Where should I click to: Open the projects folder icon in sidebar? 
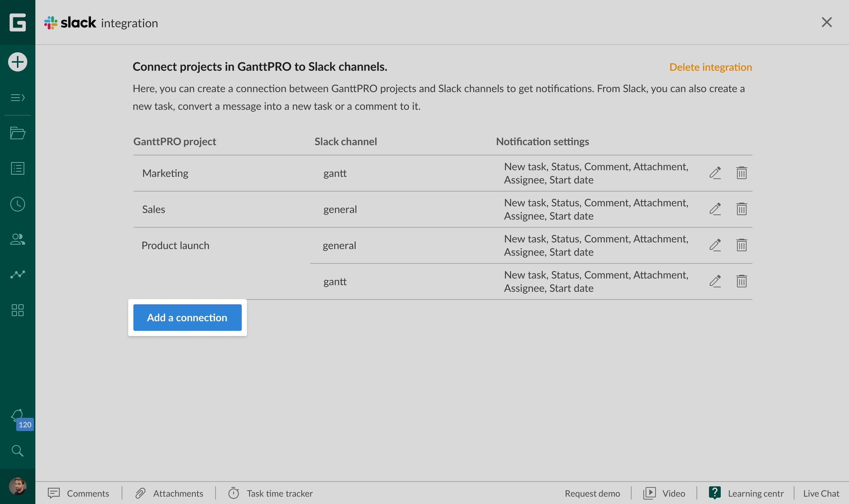click(18, 133)
